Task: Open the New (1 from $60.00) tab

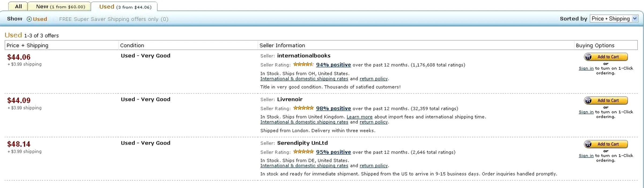Action: pyautogui.click(x=60, y=6)
